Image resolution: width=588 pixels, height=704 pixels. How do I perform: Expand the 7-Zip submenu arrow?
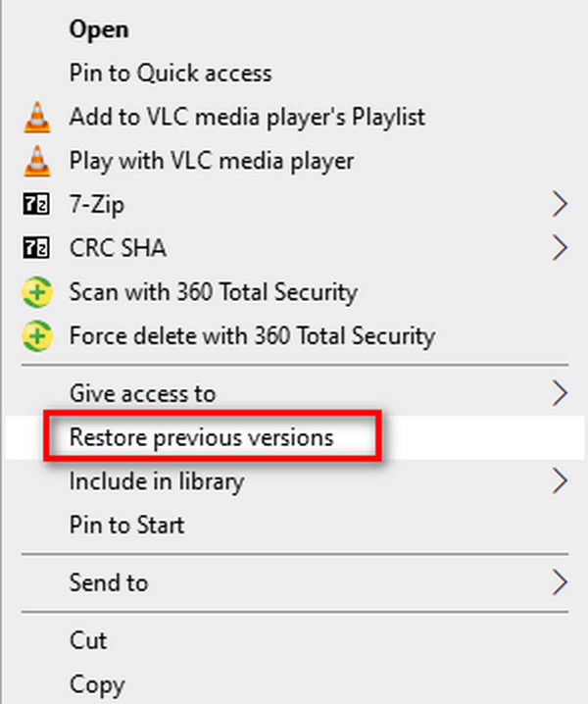point(560,204)
